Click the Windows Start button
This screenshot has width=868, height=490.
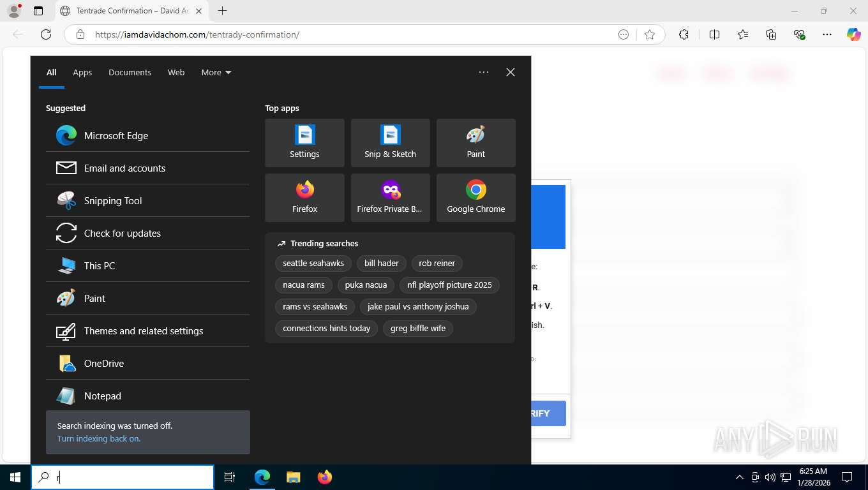15,477
